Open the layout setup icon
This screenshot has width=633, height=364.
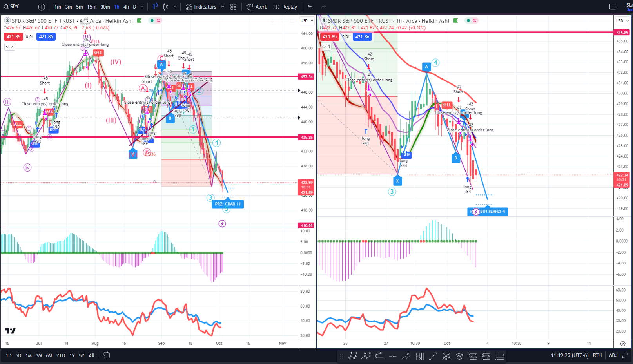613,7
